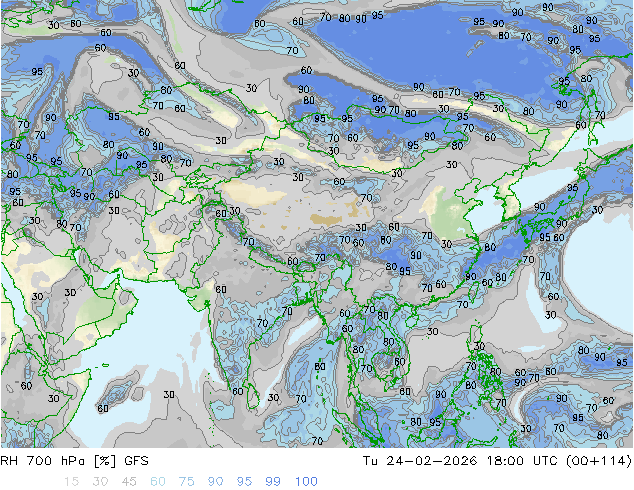Click the date '24-02-2026'

tap(432, 461)
